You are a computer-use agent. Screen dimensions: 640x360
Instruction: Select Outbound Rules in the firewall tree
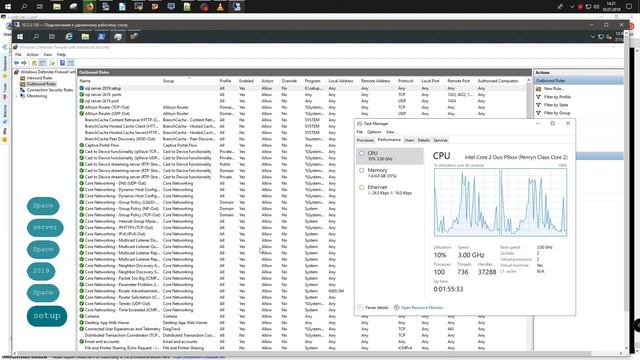pyautogui.click(x=41, y=84)
